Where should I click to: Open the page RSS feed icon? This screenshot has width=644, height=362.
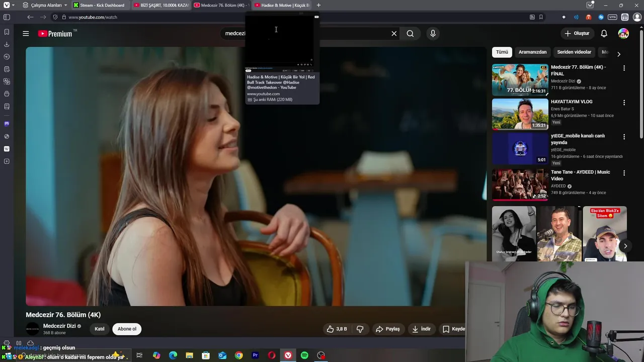pos(532,17)
